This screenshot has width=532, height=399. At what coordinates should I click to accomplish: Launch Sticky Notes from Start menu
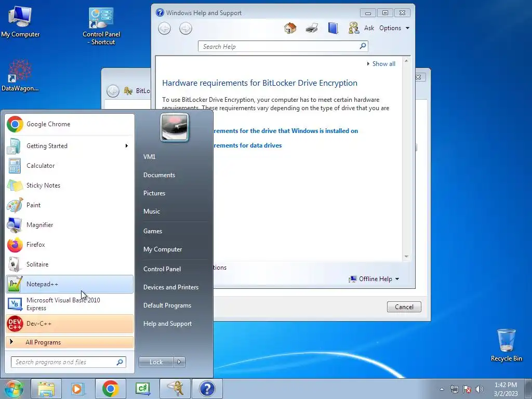pos(70,185)
